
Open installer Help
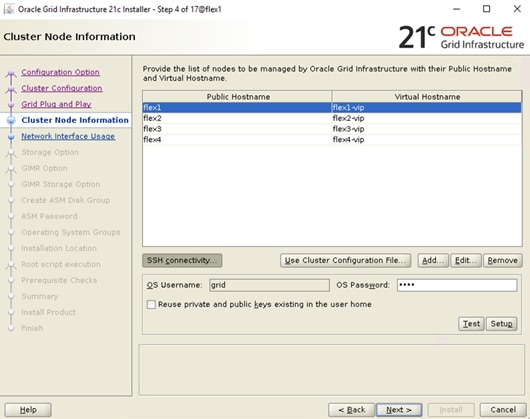pos(28,410)
